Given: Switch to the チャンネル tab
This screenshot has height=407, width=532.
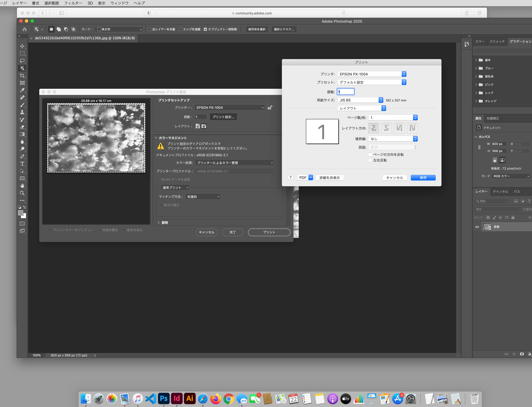Looking at the screenshot, I should click(500, 191).
